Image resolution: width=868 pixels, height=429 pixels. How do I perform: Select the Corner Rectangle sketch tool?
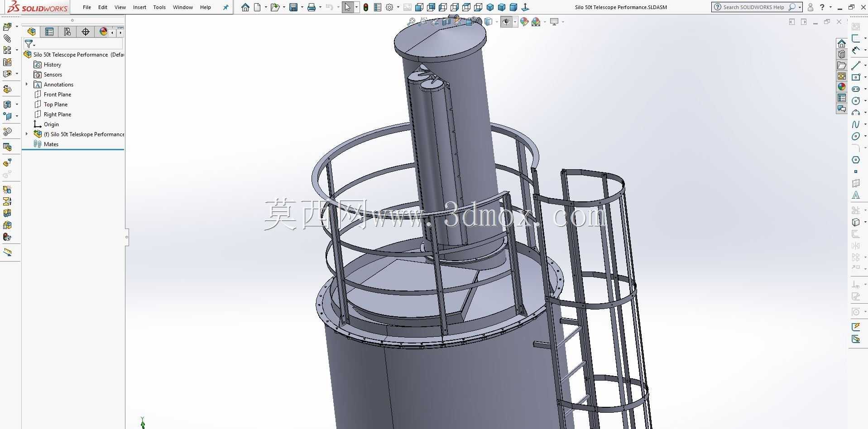[x=855, y=77]
